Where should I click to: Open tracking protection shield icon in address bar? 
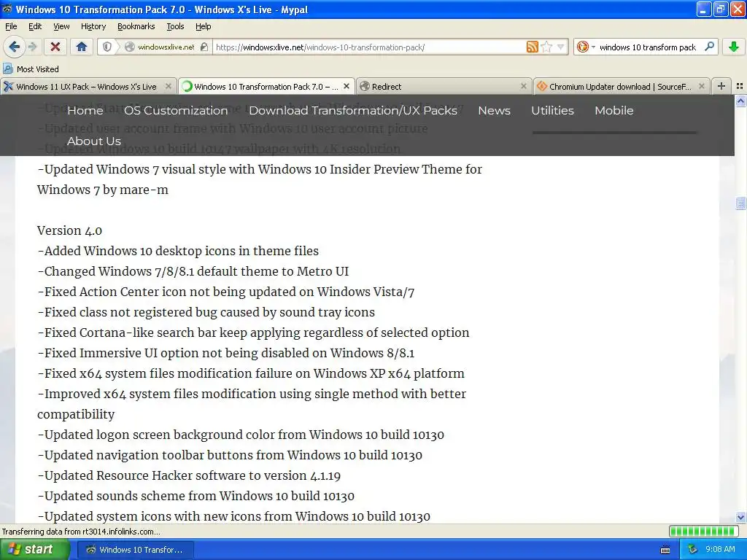pyautogui.click(x=107, y=47)
